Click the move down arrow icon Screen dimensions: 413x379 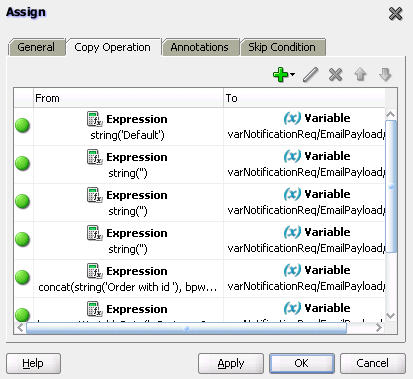click(x=385, y=74)
